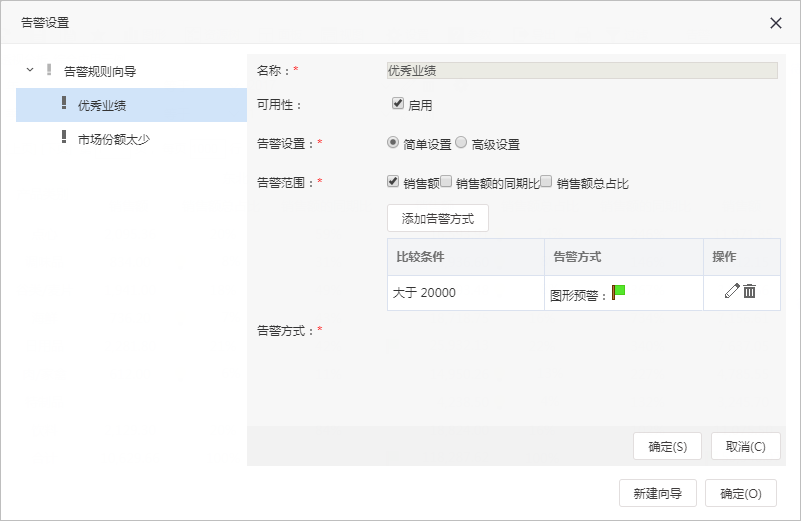
Task: Click the 新建向导 button
Action: click(x=657, y=493)
